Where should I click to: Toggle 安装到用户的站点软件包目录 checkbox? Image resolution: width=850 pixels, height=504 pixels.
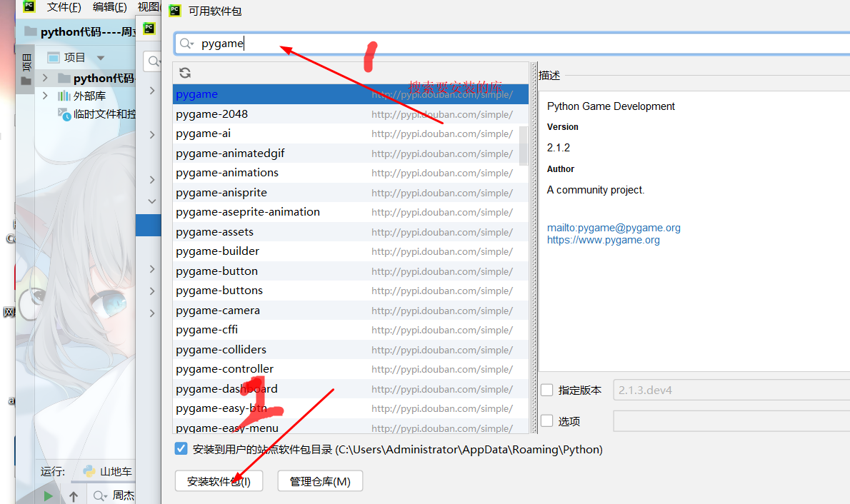click(x=181, y=449)
